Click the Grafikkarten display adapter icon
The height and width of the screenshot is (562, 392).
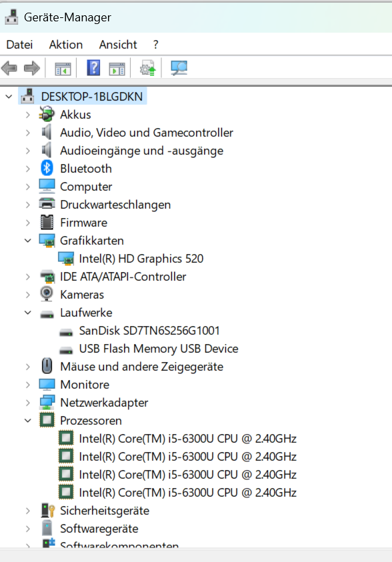[47, 241]
